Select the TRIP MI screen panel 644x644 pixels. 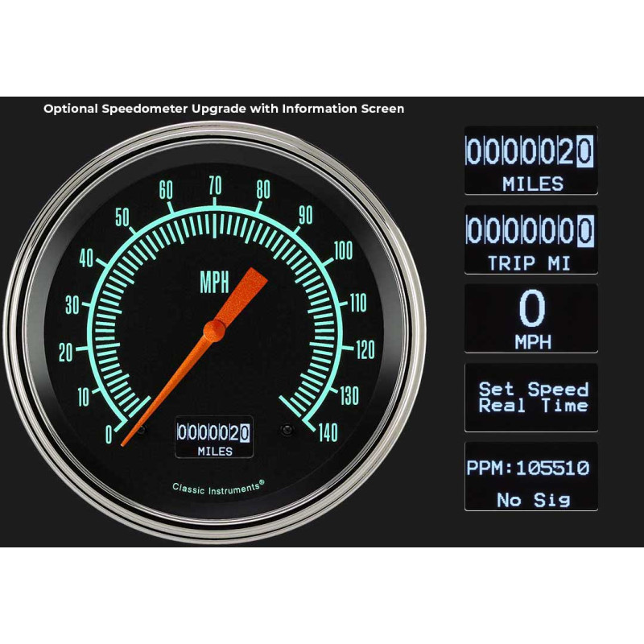click(530, 239)
